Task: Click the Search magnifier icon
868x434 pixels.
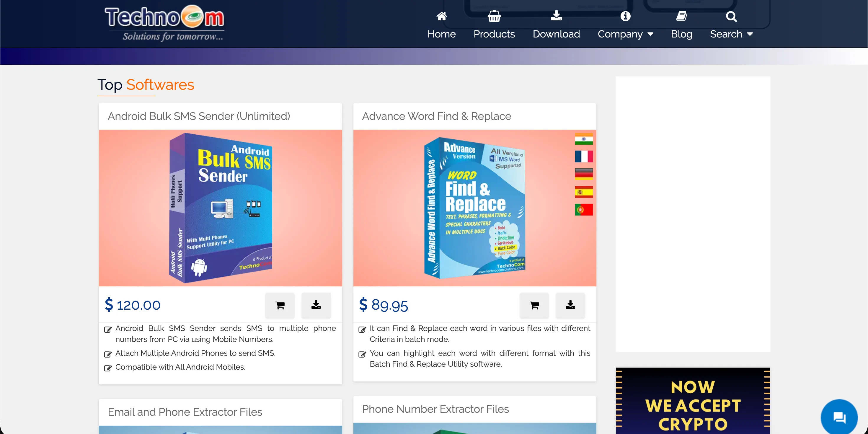Action: [731, 16]
